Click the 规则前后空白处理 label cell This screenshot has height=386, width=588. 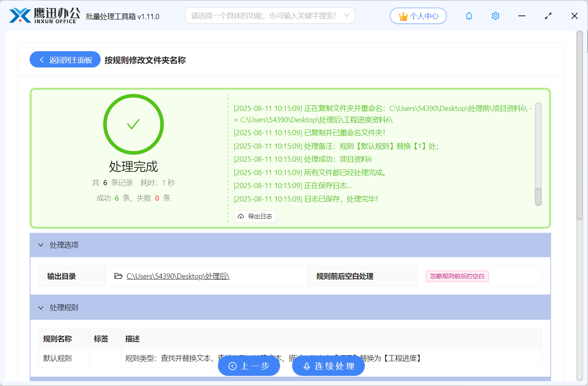(363, 276)
